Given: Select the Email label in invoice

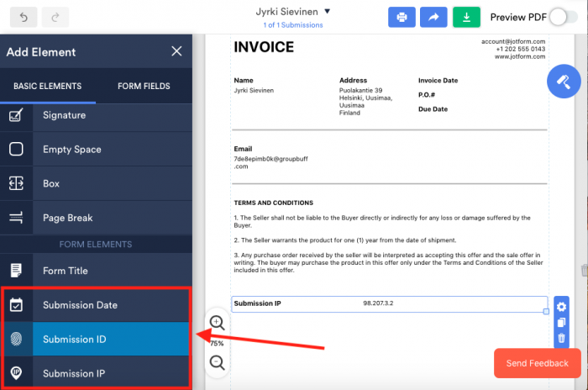Looking at the screenshot, I should pyautogui.click(x=243, y=149).
